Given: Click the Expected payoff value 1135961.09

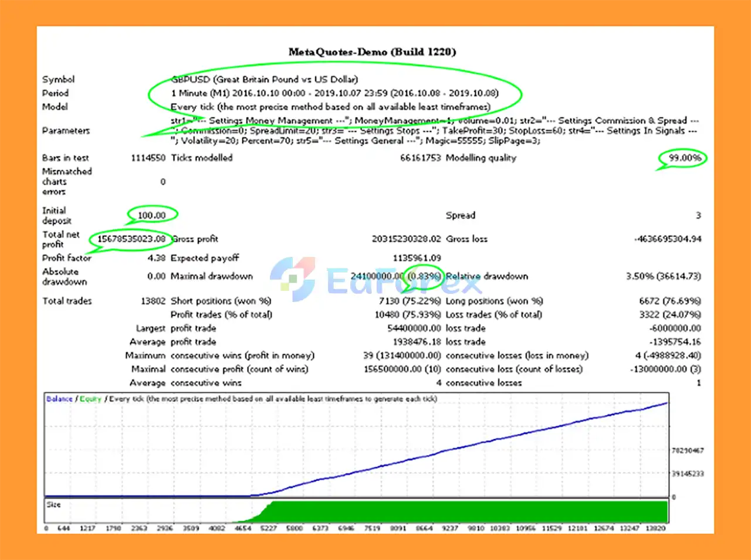Looking at the screenshot, I should click(x=417, y=258).
